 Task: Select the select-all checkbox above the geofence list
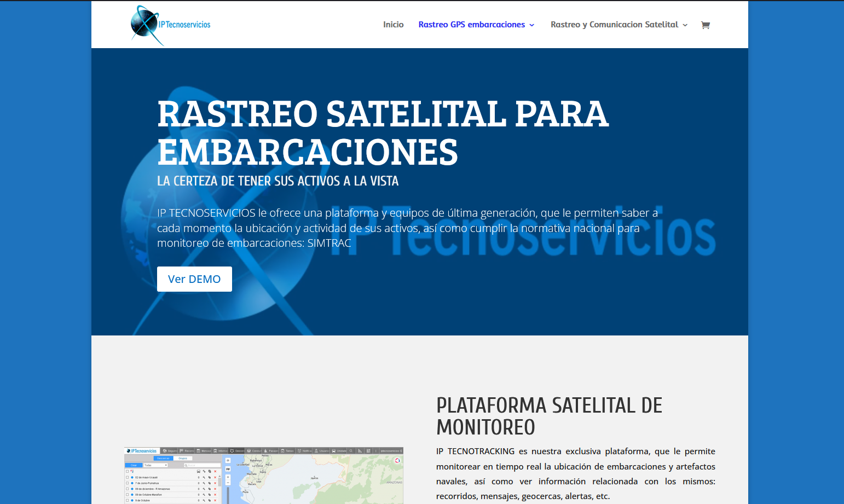click(127, 472)
